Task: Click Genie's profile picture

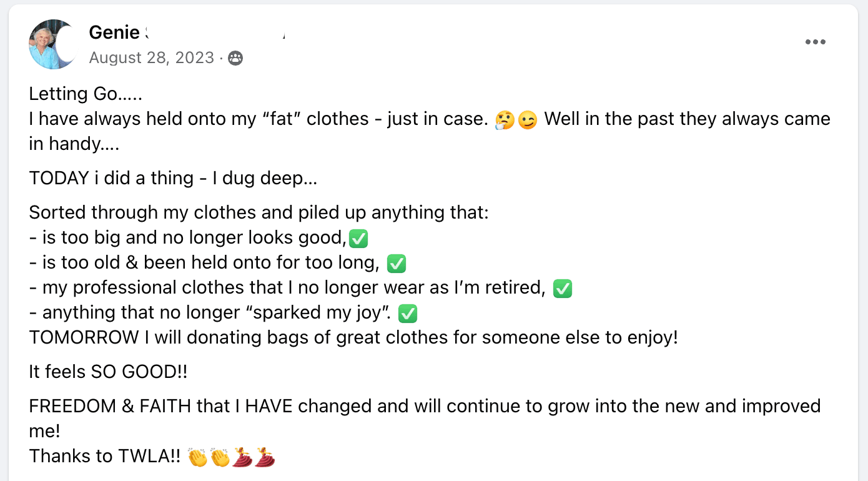Action: (x=52, y=44)
